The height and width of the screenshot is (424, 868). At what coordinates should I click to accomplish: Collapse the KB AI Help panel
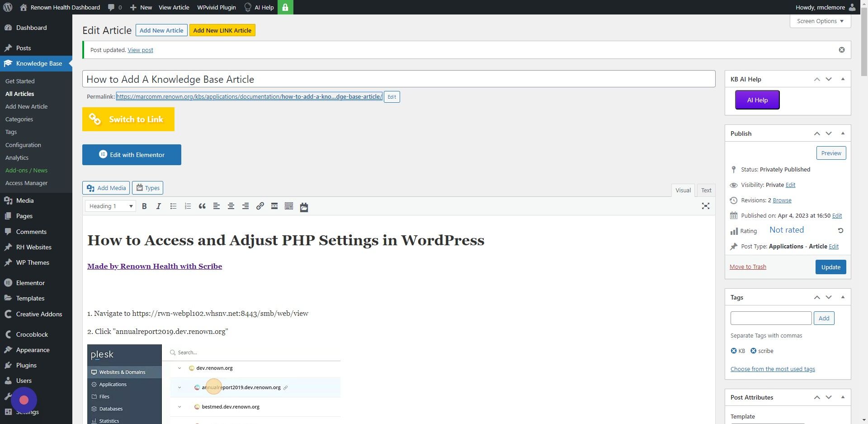pyautogui.click(x=843, y=79)
